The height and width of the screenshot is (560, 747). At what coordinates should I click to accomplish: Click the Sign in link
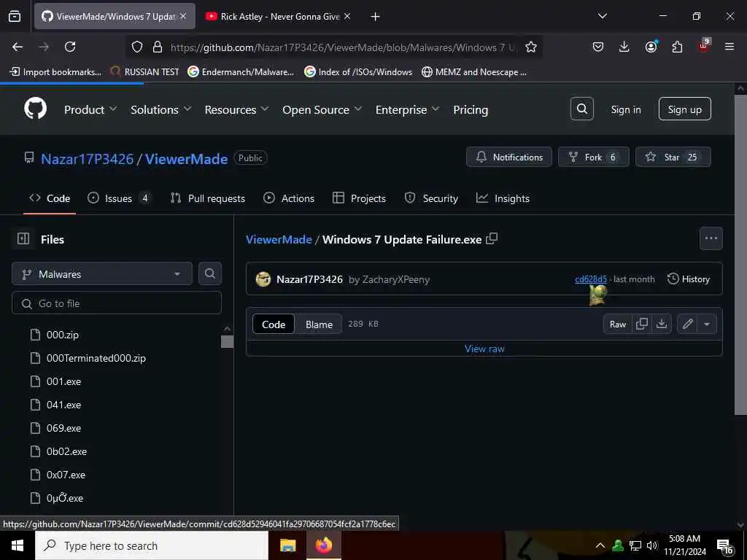click(625, 109)
